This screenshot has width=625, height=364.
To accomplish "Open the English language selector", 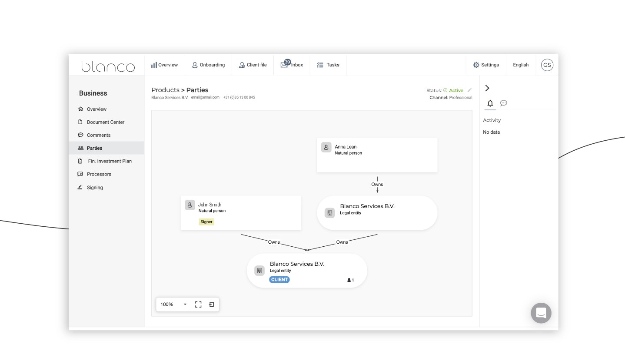I will pos(520,65).
